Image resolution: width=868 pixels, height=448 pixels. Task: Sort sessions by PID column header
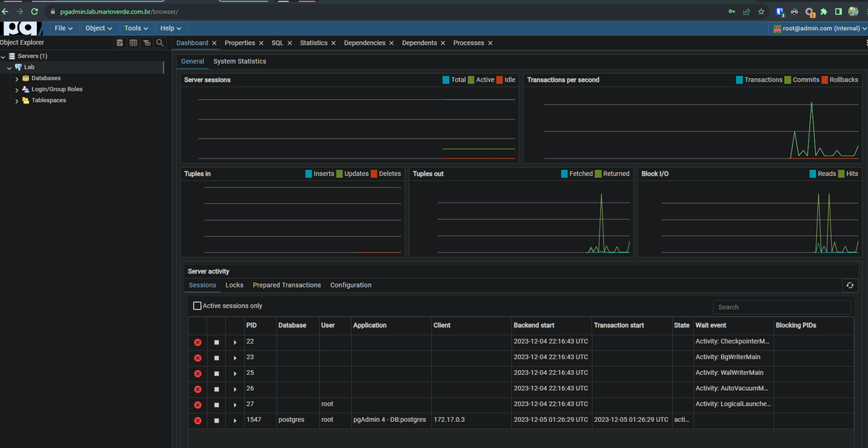coord(251,326)
